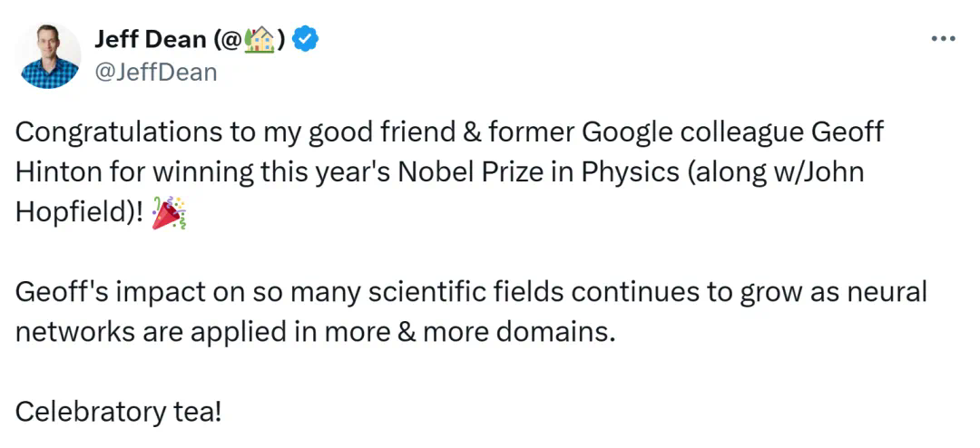Click the word "domains." in the tweet
The width and height of the screenshot is (980, 448).
tap(554, 331)
